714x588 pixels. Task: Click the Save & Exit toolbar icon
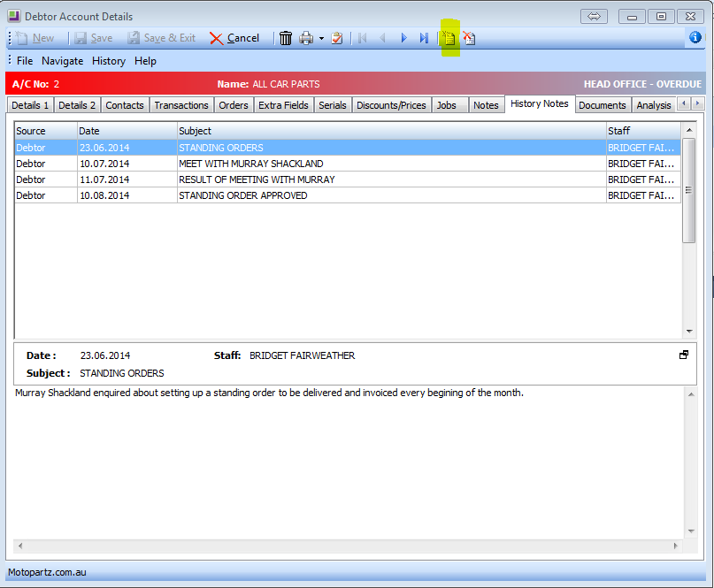tap(134, 38)
